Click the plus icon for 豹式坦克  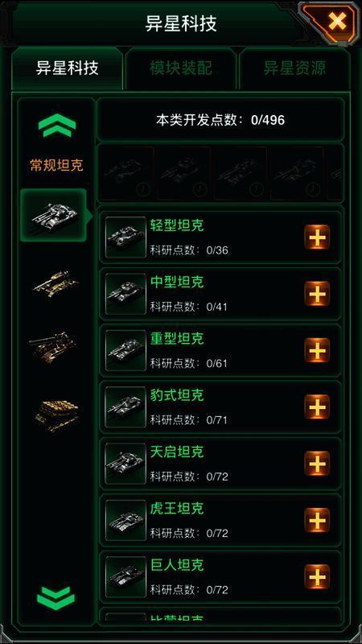click(x=317, y=407)
